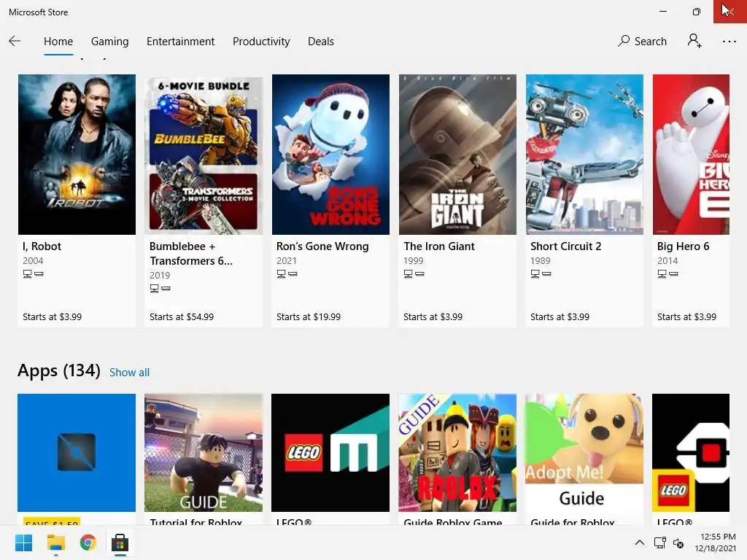
Task: Open the LEGO Mindstorms app tile
Action: 330,452
